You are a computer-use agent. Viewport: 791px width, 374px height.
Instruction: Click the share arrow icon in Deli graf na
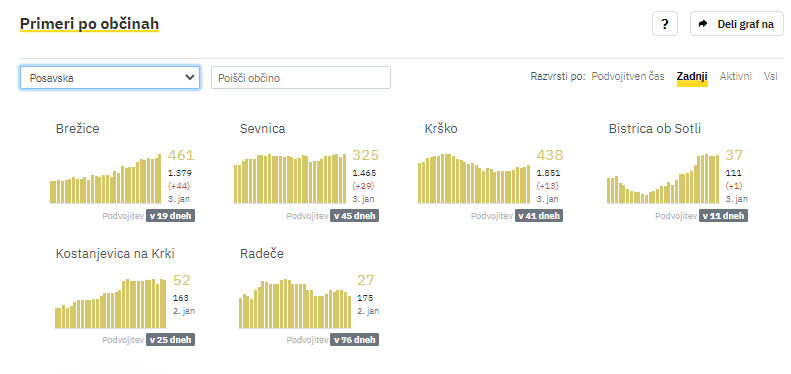click(703, 24)
